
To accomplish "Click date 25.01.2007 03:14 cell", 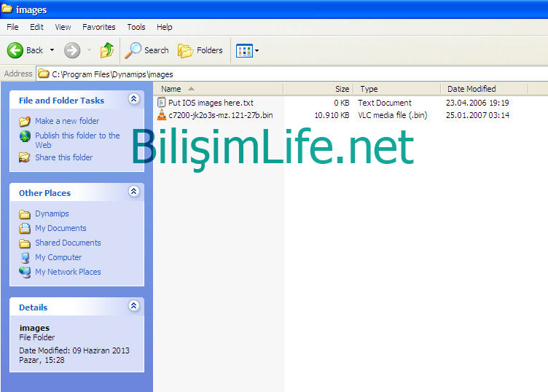I will 477,115.
